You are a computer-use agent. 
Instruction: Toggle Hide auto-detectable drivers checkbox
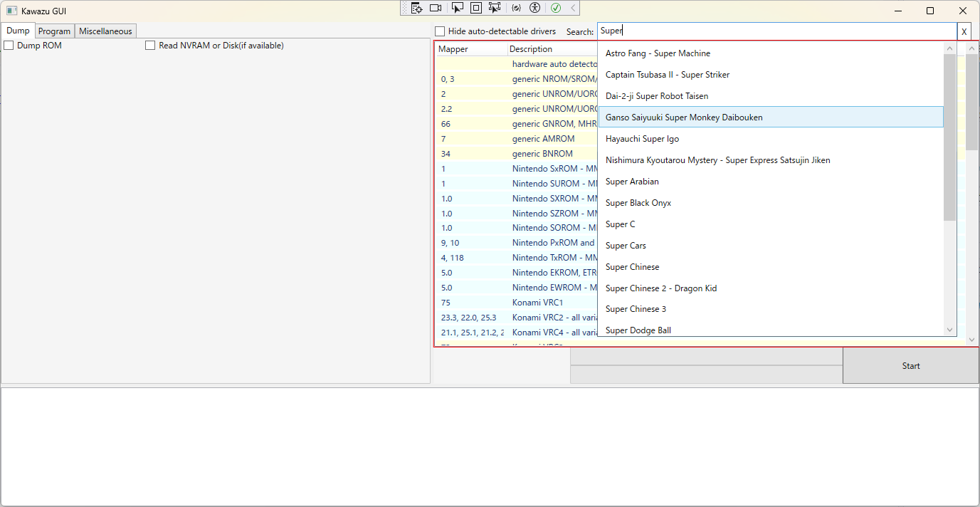tap(440, 31)
